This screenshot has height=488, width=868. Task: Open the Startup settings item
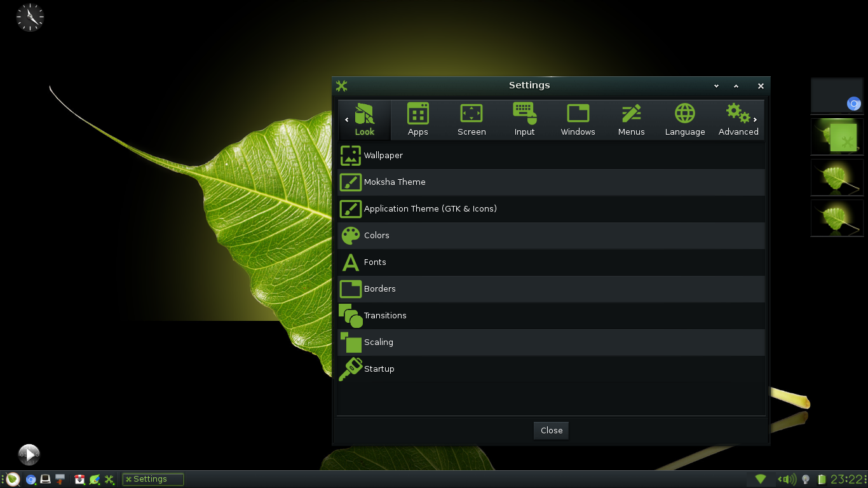tap(379, 369)
